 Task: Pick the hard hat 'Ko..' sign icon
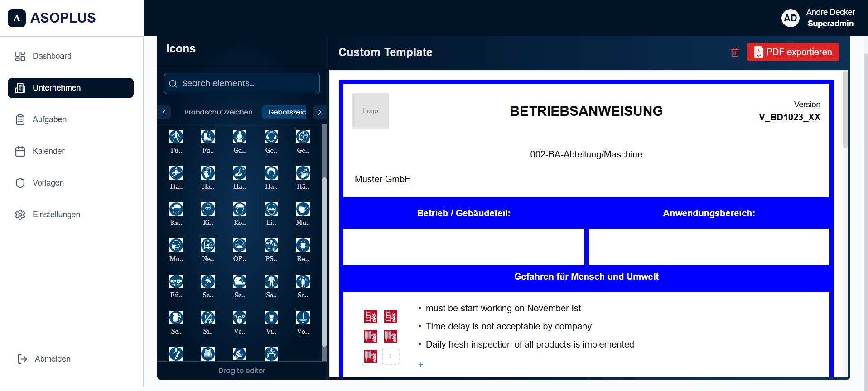[240, 209]
